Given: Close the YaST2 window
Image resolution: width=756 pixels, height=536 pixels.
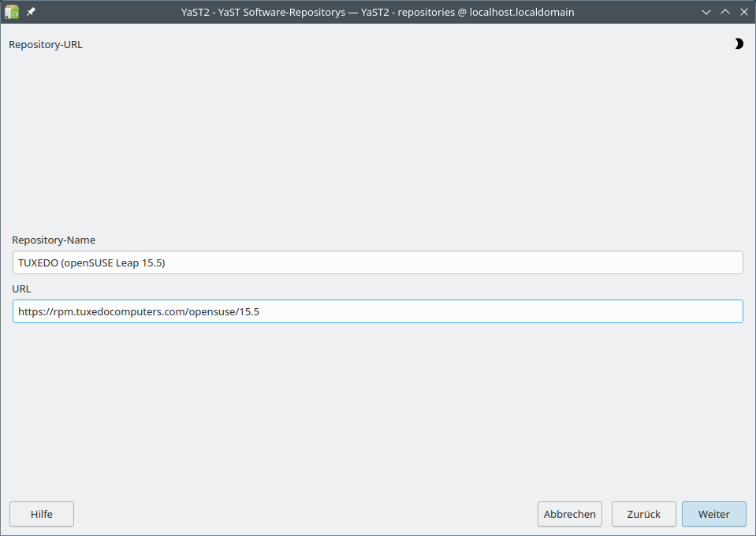Looking at the screenshot, I should [744, 12].
